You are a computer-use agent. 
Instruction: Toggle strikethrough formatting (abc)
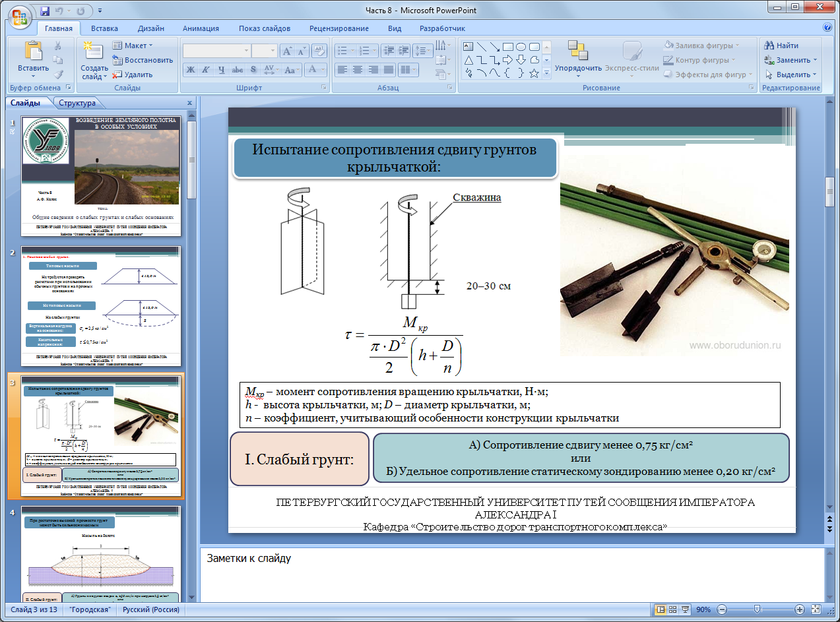click(x=238, y=69)
